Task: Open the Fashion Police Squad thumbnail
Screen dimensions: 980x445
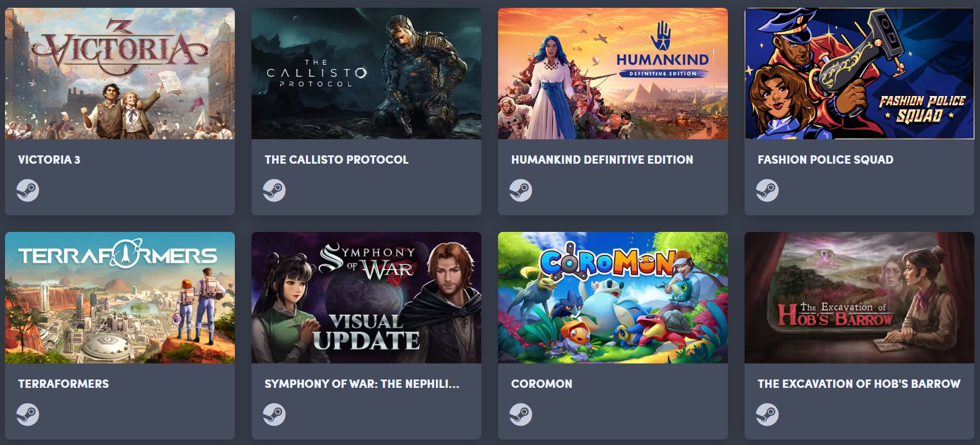Action: 860,73
